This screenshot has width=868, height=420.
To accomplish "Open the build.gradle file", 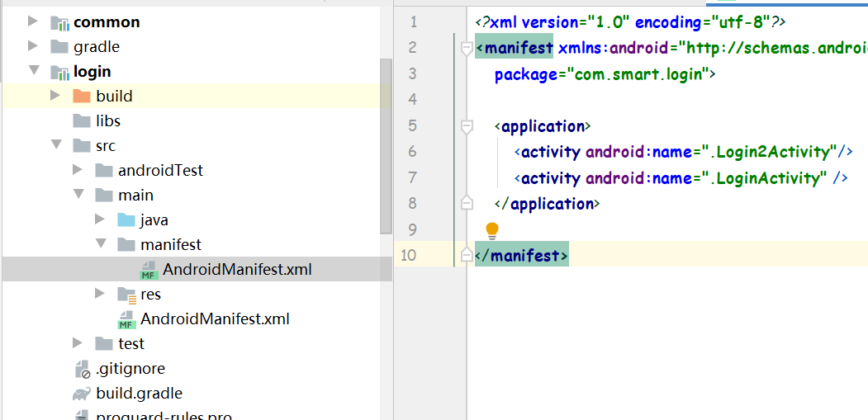I will click(139, 394).
